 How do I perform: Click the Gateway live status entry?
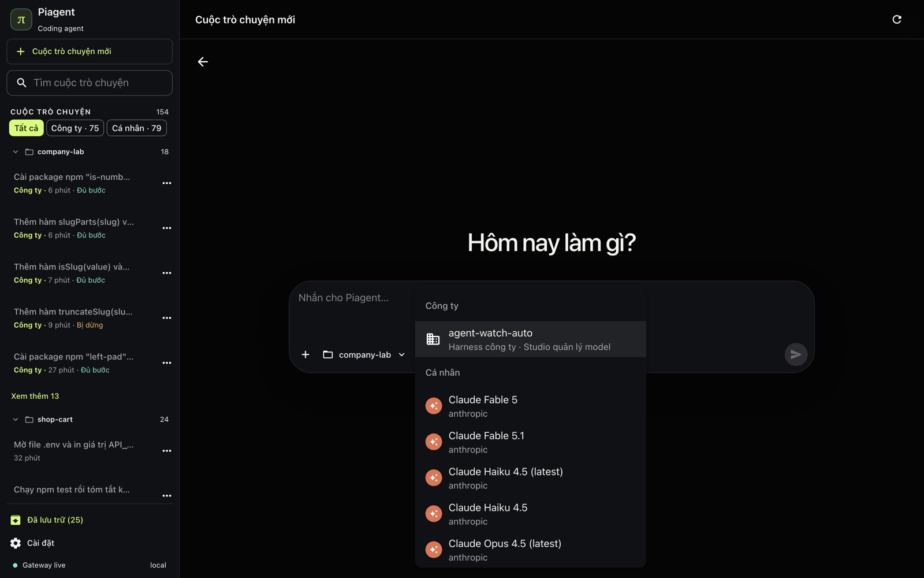pos(38,565)
